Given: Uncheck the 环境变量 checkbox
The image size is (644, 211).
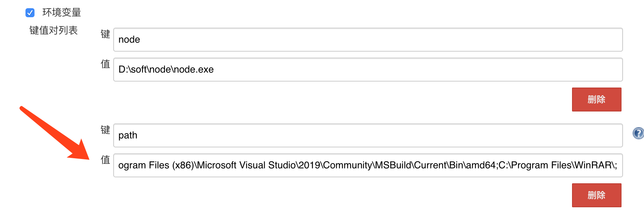Looking at the screenshot, I should point(30,13).
